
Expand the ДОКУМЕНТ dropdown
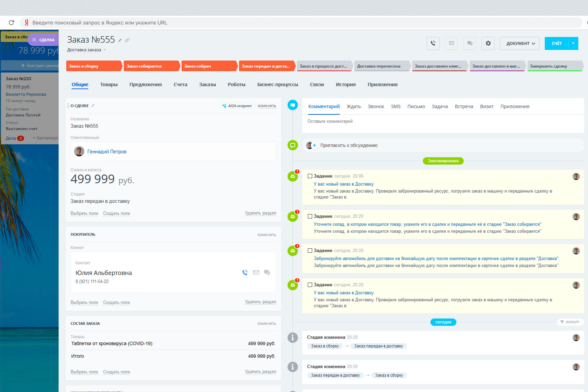520,43
